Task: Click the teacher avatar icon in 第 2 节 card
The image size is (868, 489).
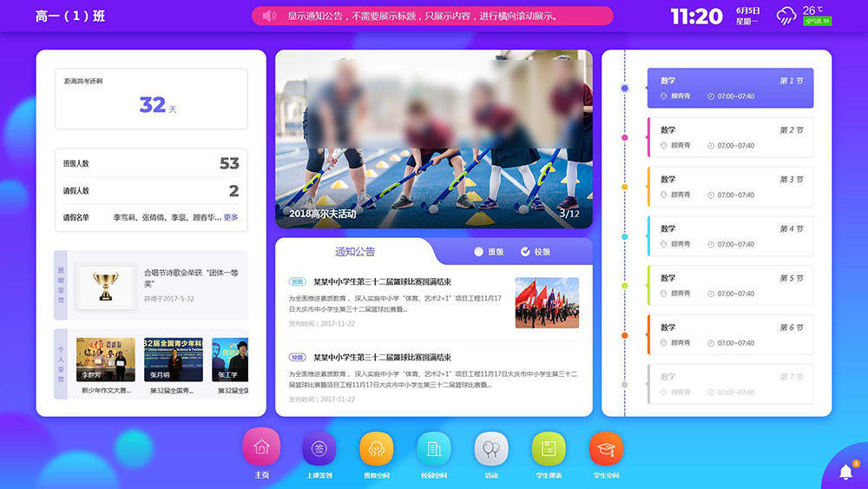Action: pyautogui.click(x=664, y=146)
